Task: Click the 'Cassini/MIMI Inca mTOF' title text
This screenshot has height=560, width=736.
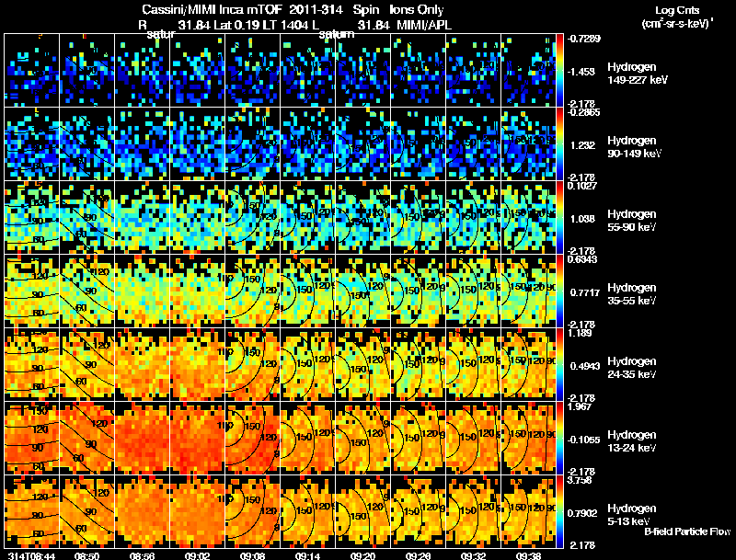Action: [x=212, y=9]
